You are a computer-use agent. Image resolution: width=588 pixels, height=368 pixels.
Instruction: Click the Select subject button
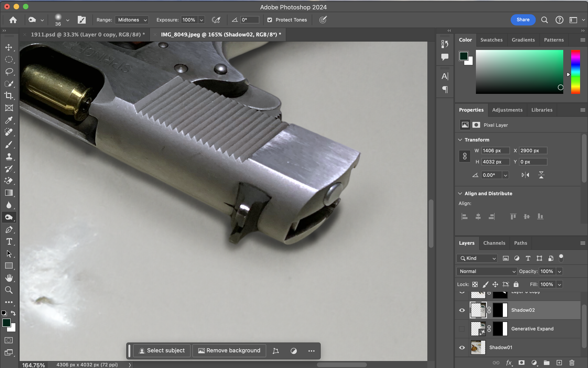162,350
